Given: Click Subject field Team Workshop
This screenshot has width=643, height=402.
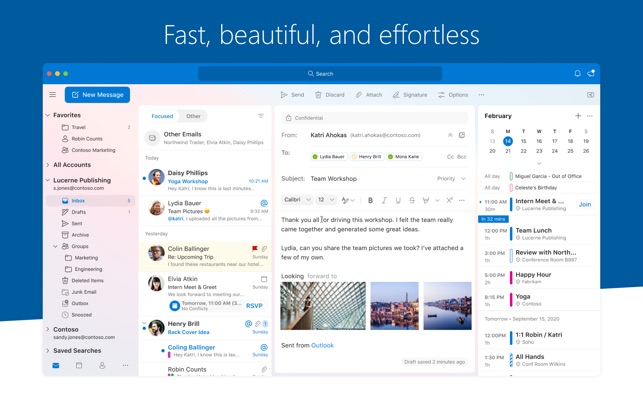Looking at the screenshot, I should (x=333, y=178).
